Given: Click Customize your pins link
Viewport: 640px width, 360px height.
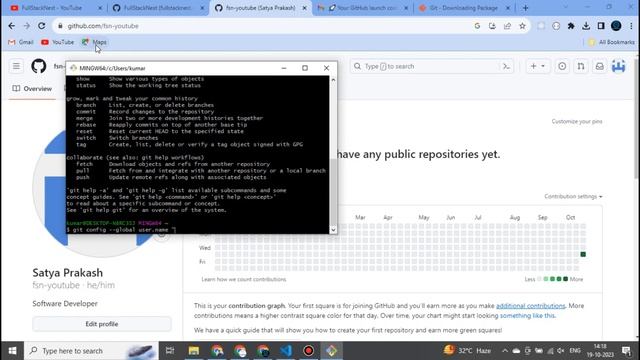Looking at the screenshot, I should (x=577, y=121).
